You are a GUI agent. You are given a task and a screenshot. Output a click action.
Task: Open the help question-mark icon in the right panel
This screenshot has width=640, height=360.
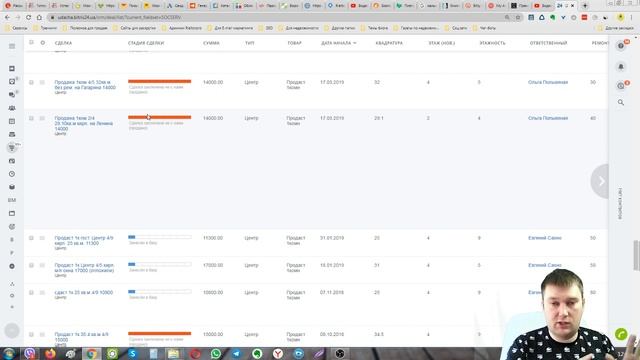621,46
